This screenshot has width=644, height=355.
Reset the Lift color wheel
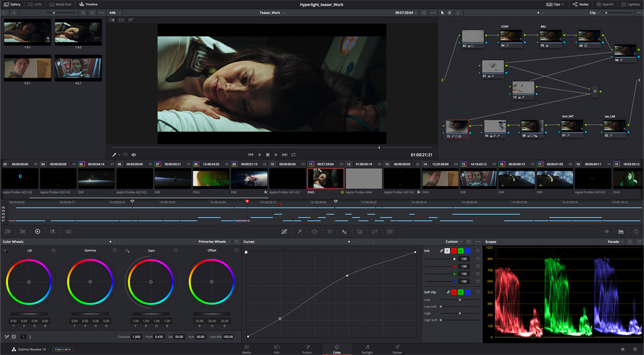(x=53, y=250)
